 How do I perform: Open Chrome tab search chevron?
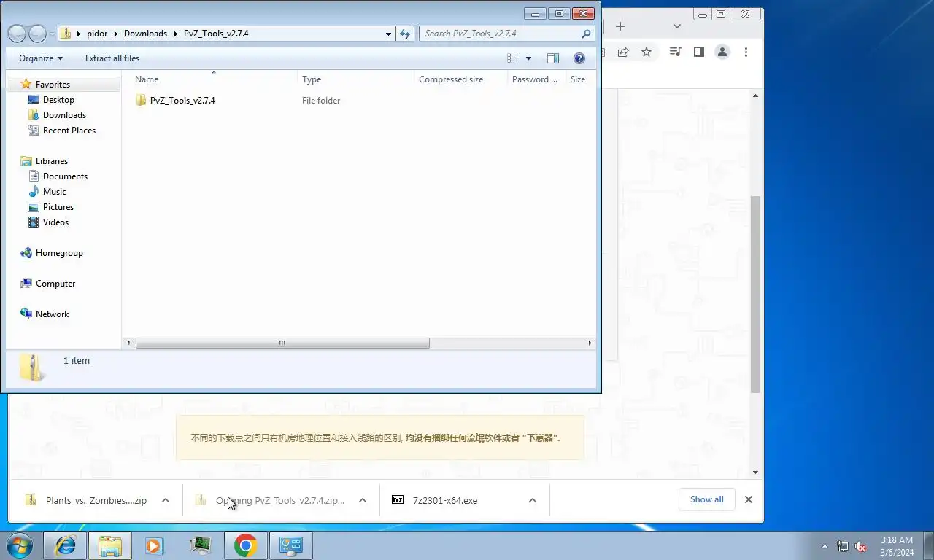click(677, 26)
